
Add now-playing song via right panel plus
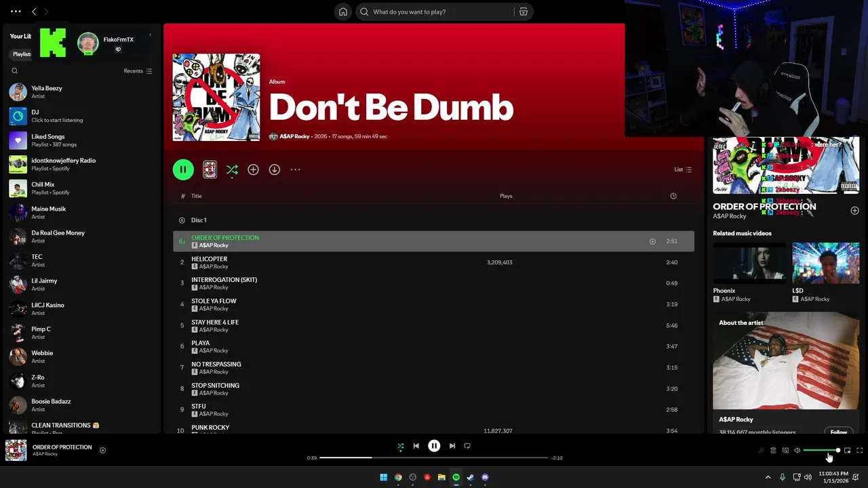(x=854, y=211)
